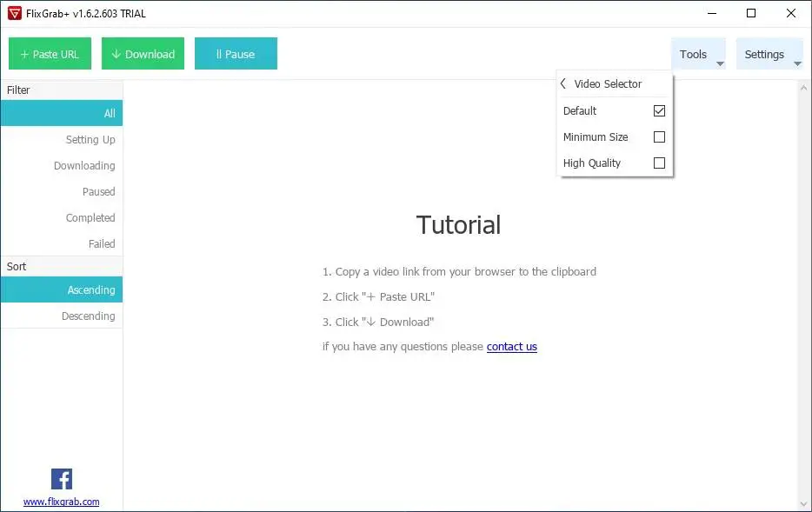Click the Sort section label

coord(16,267)
